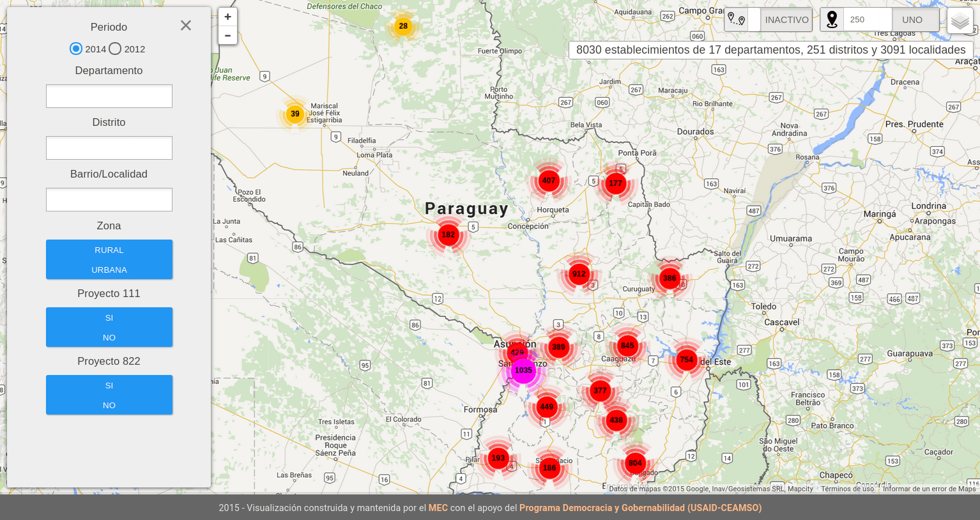
Task: Click the Formosa city label
Action: 480,409
